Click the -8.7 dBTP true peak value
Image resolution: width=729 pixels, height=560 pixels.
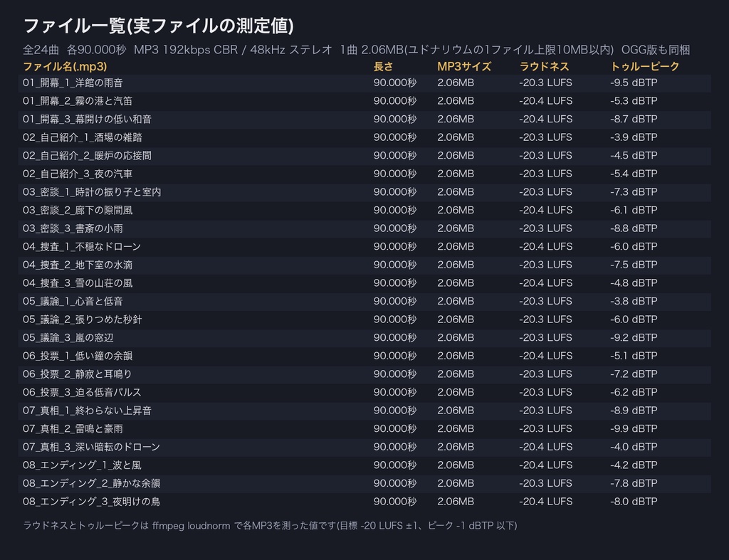pyautogui.click(x=634, y=119)
